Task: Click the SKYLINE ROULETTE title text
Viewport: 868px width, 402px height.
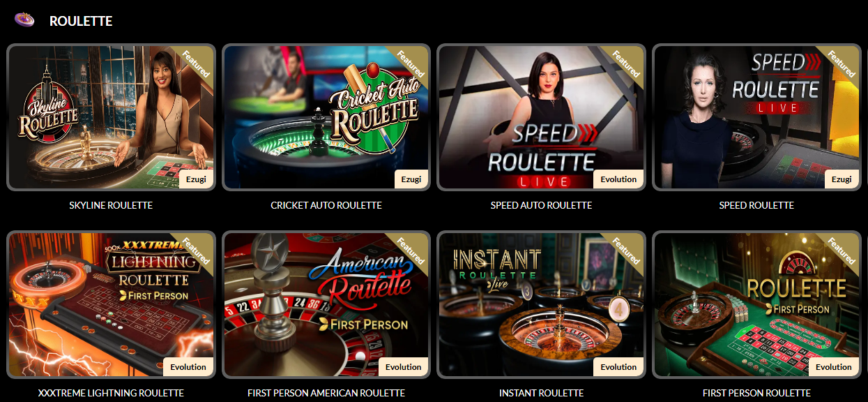Action: [111, 205]
